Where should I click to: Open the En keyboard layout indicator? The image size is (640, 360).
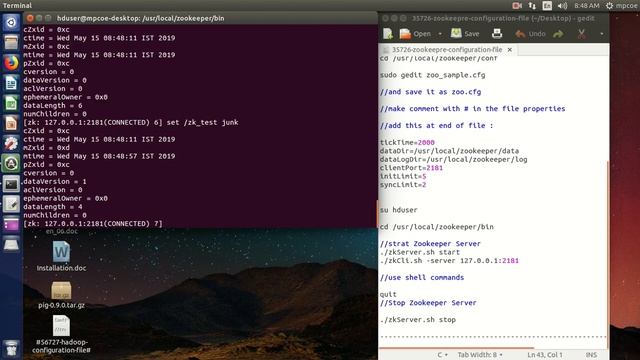(547, 5)
